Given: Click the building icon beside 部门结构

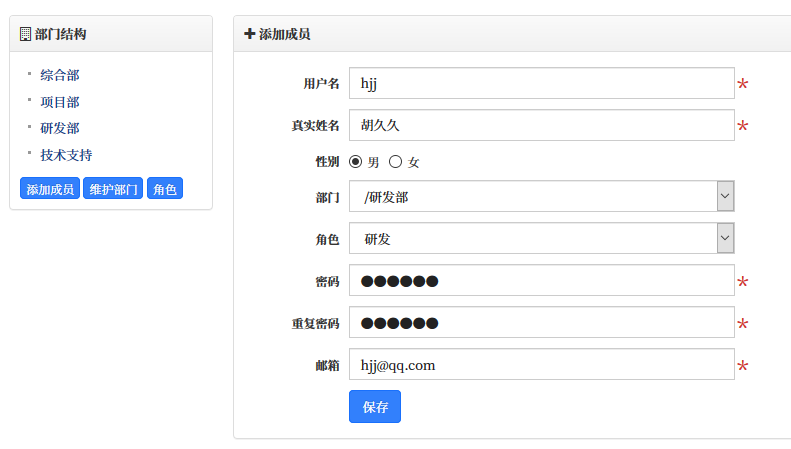Looking at the screenshot, I should 25,34.
